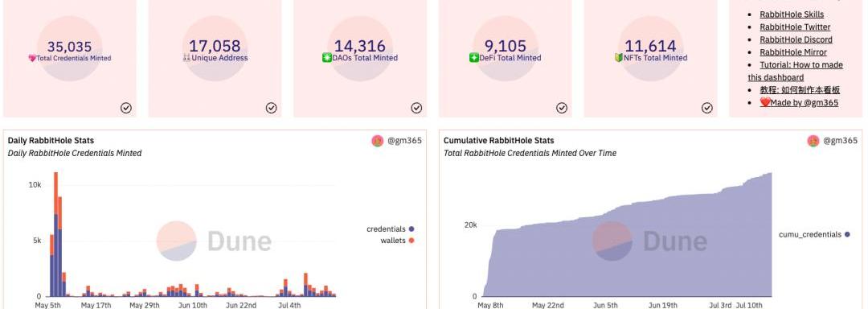Image resolution: width=868 pixels, height=309 pixels.
Task: Click the checkmark icon on DeFi Total Minted card
Action: pyautogui.click(x=562, y=108)
